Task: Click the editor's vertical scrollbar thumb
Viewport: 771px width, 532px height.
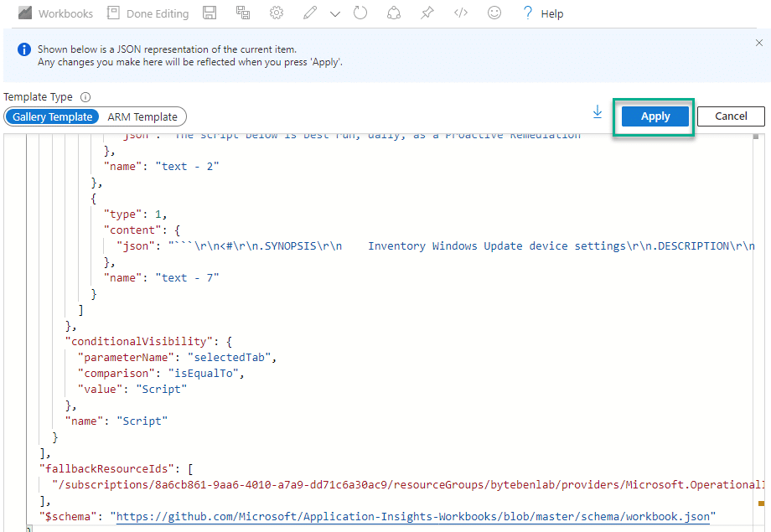Action: pos(755,137)
